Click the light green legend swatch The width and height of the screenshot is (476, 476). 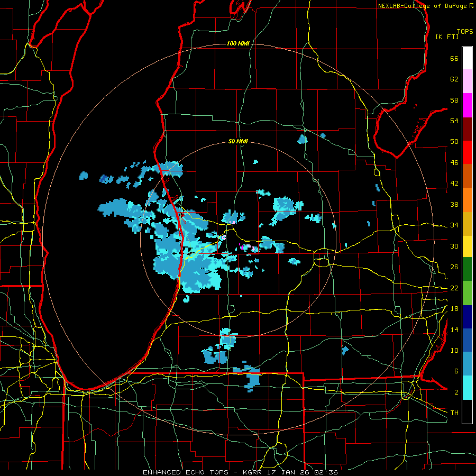pyautogui.click(x=467, y=293)
